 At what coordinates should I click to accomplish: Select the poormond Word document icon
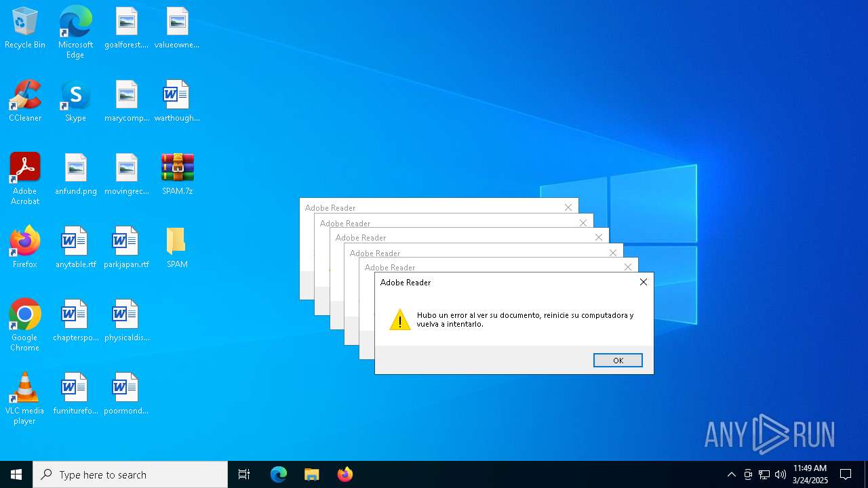click(x=126, y=394)
